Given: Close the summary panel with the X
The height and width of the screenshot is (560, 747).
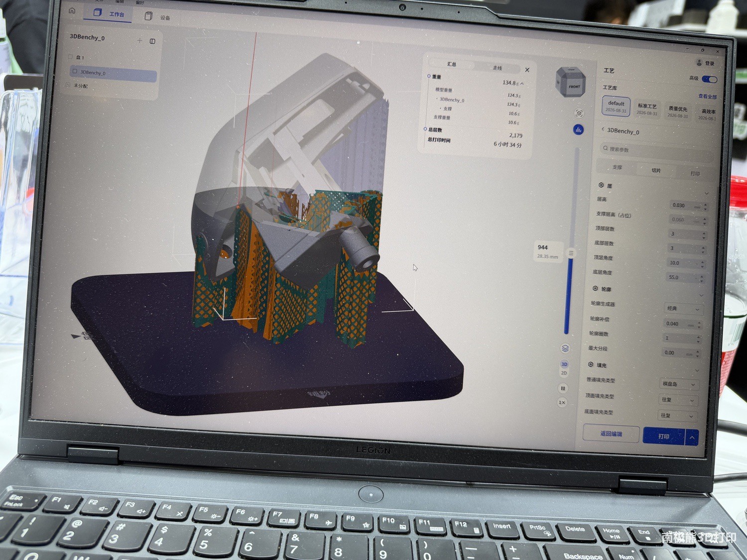Looking at the screenshot, I should click(x=527, y=70).
